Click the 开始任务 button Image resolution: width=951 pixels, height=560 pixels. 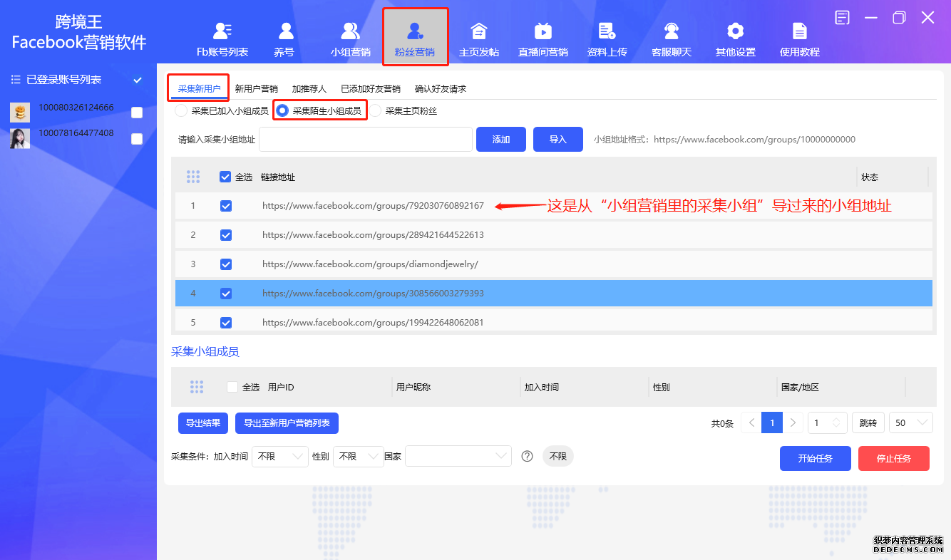(x=815, y=458)
